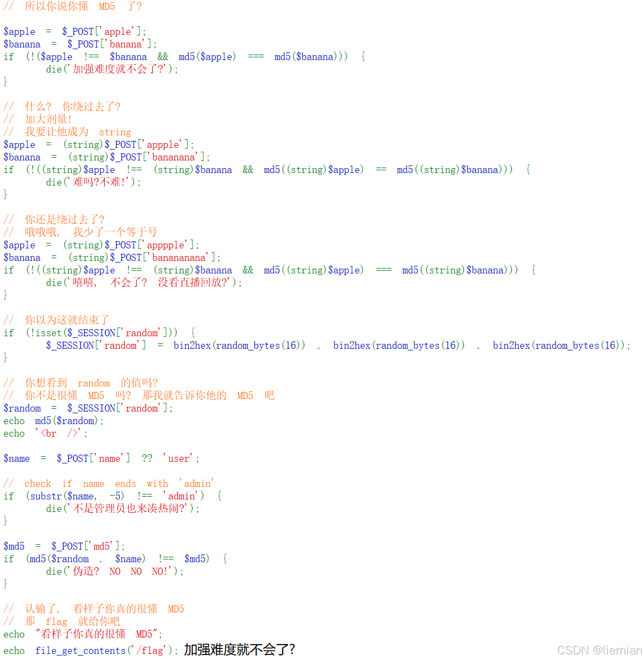Click the $_POST['md5'] assignment line

point(63,545)
